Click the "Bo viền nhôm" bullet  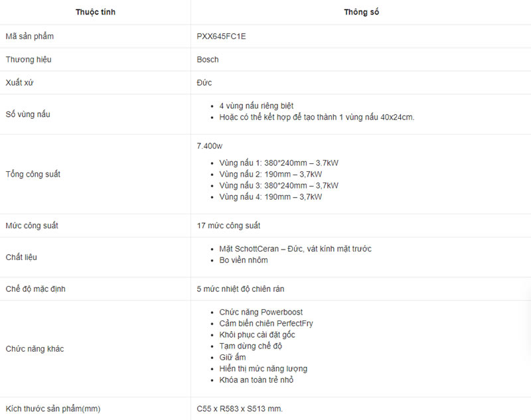pos(244,260)
